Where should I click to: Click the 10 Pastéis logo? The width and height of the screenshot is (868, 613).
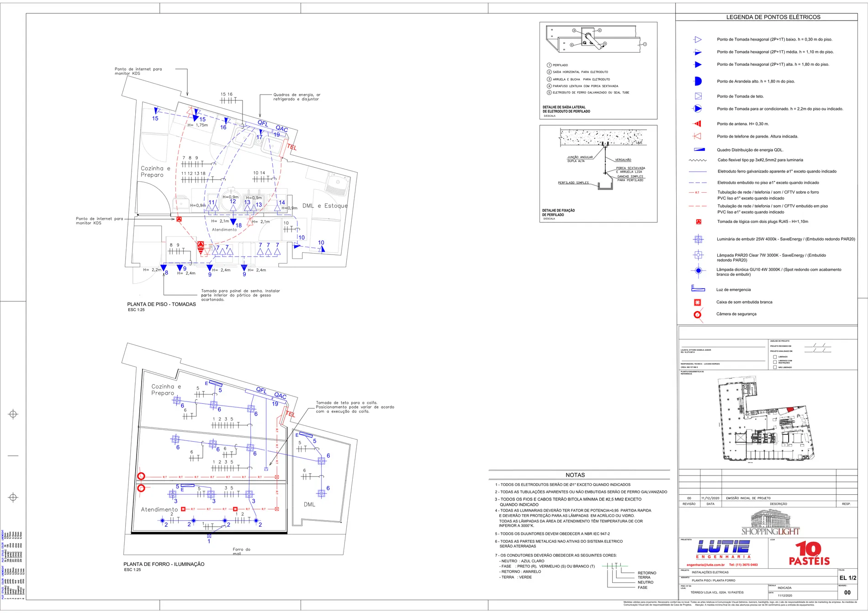pos(809,554)
